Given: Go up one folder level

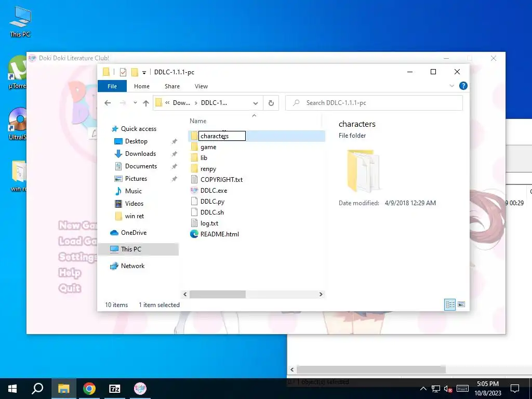Looking at the screenshot, I should 146,103.
